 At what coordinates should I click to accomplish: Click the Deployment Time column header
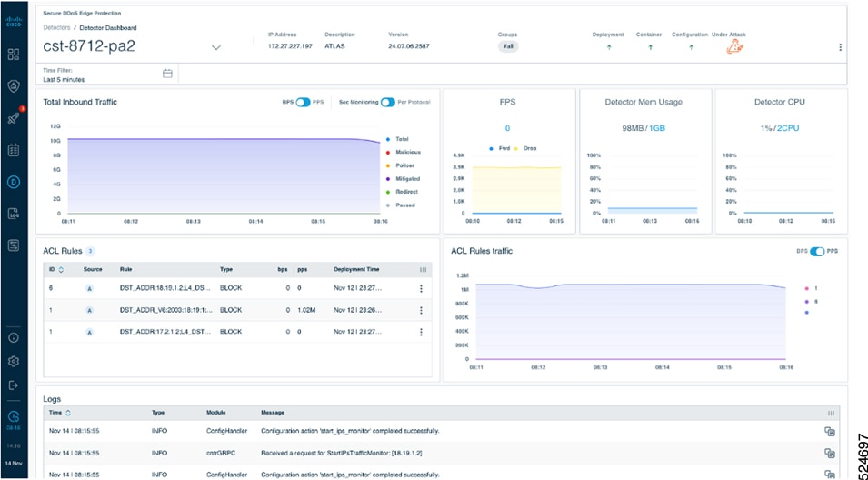[356, 270]
